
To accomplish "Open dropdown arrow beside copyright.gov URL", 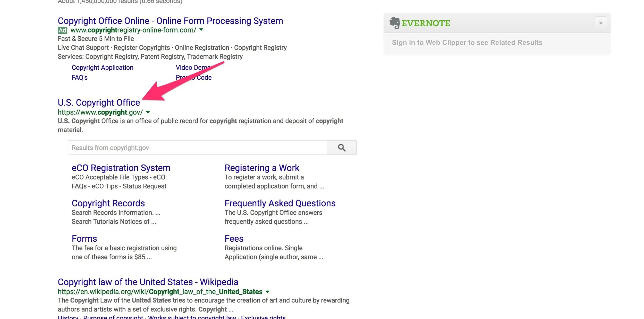I will click(148, 112).
